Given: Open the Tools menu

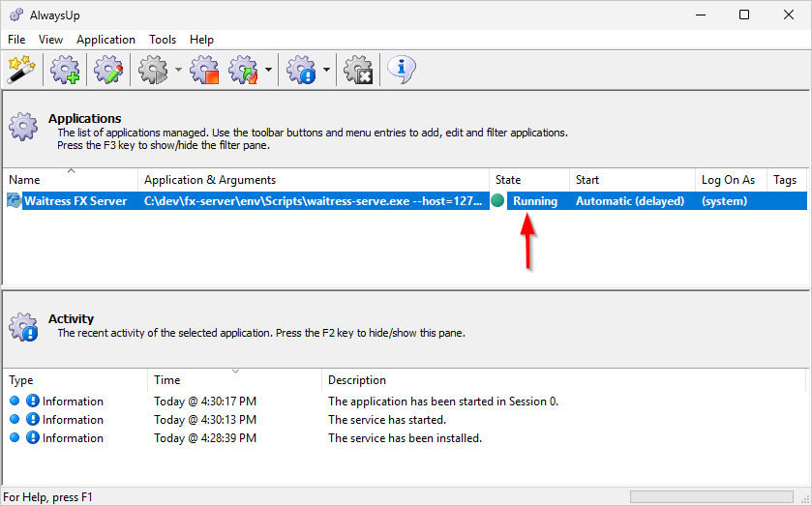Looking at the screenshot, I should 163,40.
